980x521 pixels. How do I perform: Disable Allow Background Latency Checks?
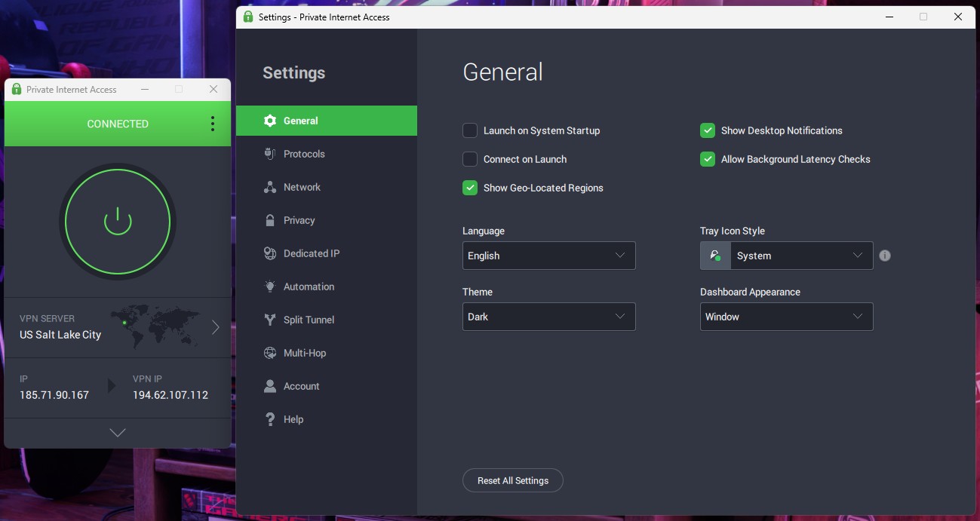pos(708,159)
